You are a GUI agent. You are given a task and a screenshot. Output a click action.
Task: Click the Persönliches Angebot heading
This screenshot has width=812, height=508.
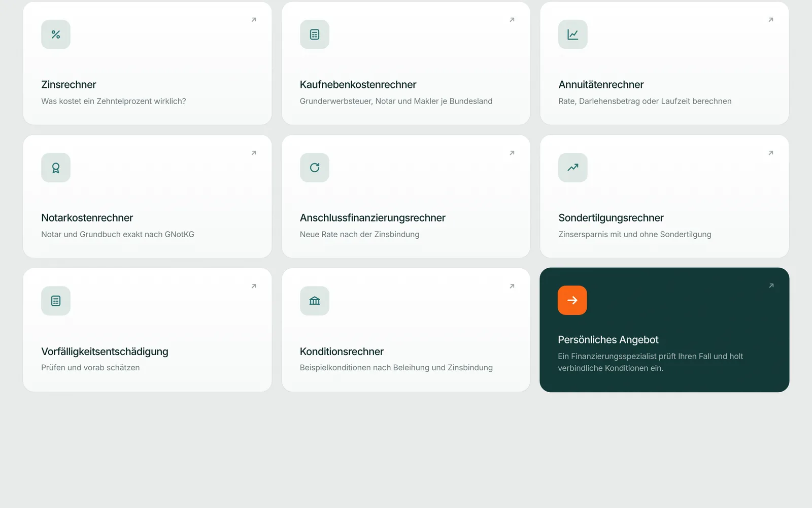tap(608, 340)
